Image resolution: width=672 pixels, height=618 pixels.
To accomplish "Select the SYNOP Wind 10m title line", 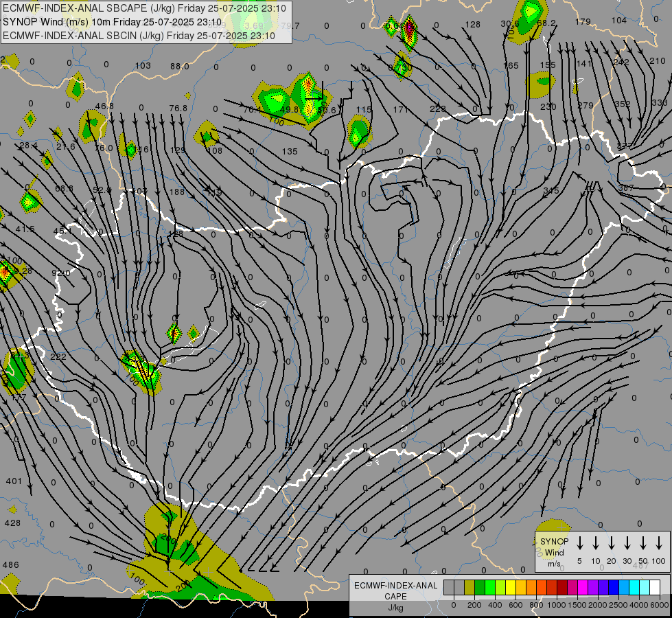I will click(113, 22).
